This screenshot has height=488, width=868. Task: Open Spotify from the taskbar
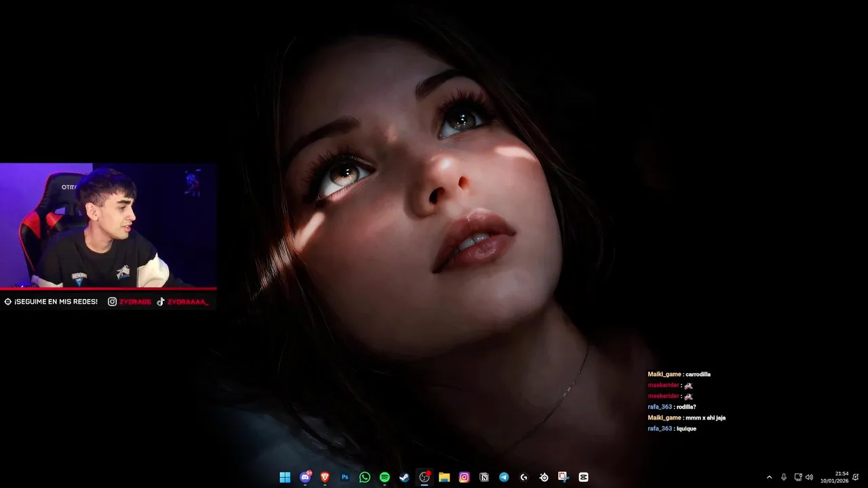point(384,477)
